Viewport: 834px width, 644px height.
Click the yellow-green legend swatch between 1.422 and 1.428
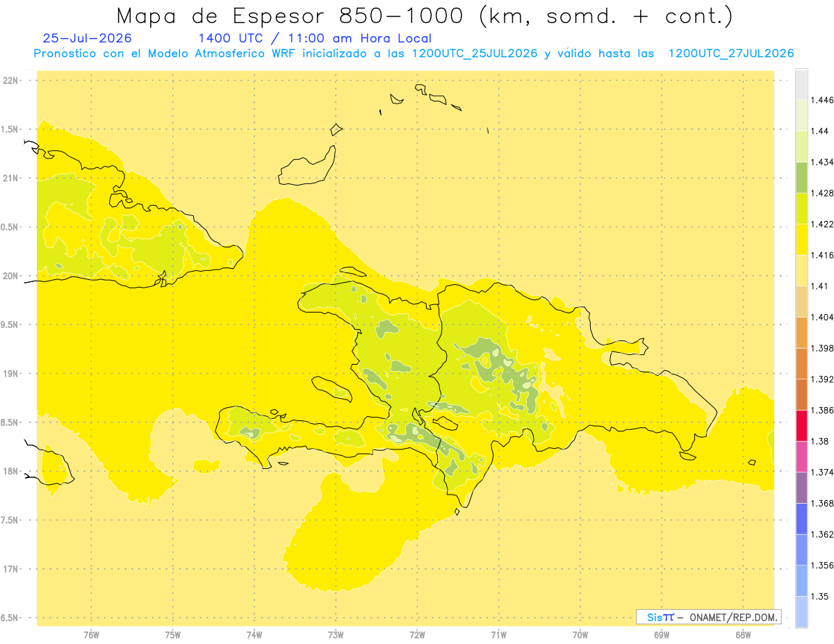click(x=801, y=208)
